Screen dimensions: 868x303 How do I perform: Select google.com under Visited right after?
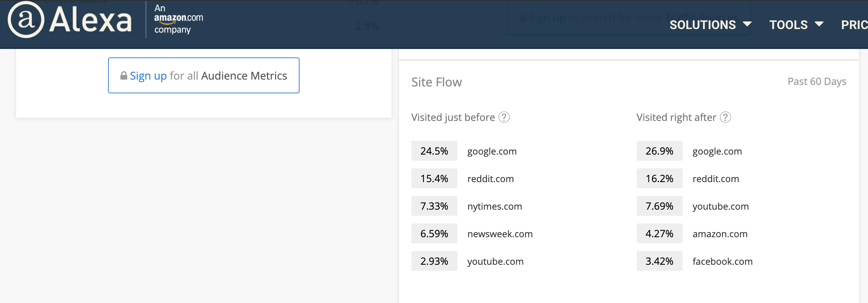[x=717, y=151]
